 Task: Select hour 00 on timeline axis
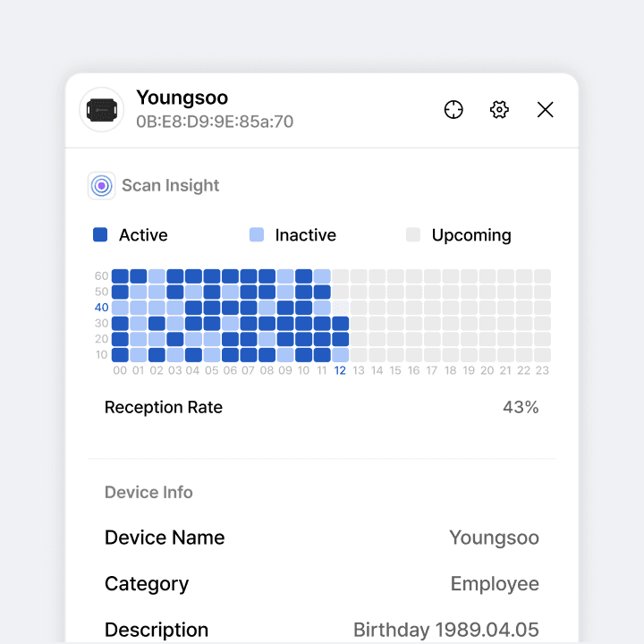(x=120, y=371)
